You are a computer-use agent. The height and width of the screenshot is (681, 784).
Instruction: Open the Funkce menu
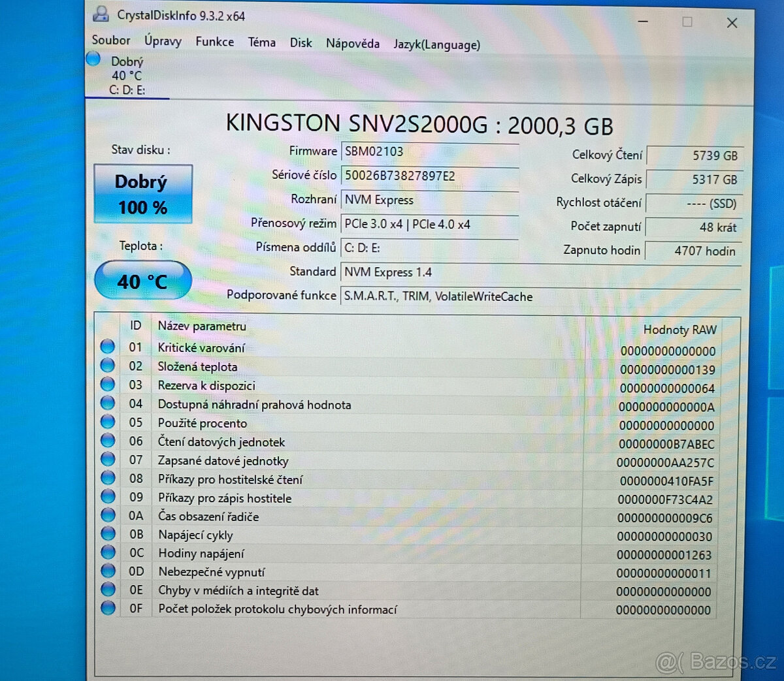click(214, 42)
